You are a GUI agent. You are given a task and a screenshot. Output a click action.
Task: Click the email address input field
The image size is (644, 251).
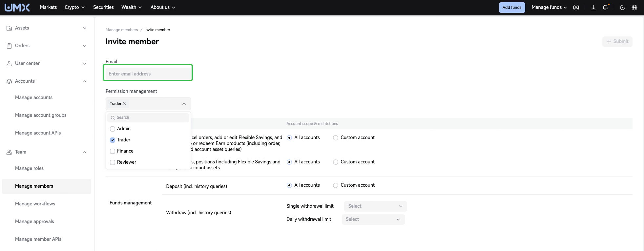(148, 74)
